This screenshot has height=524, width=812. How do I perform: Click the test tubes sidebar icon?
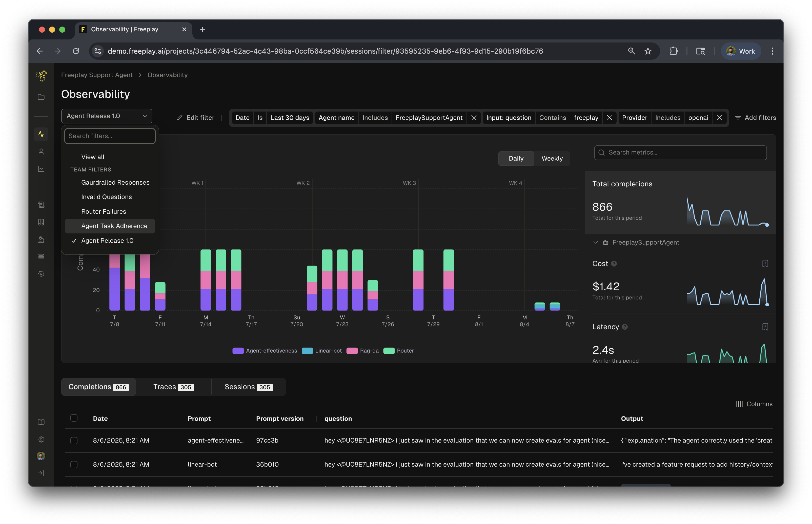click(x=41, y=222)
